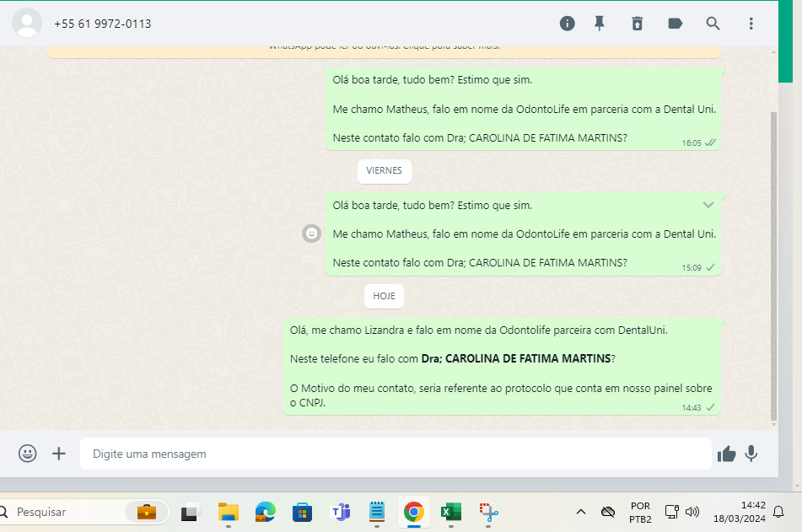802x532 pixels.
Task: Click the contact profile avatar
Action: click(x=27, y=23)
